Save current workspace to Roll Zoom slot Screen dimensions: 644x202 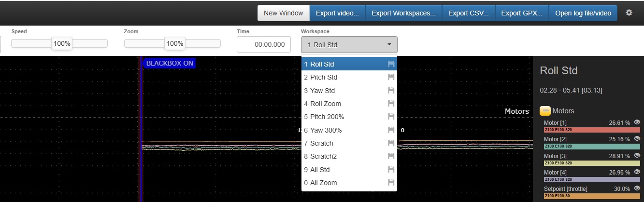(391, 104)
